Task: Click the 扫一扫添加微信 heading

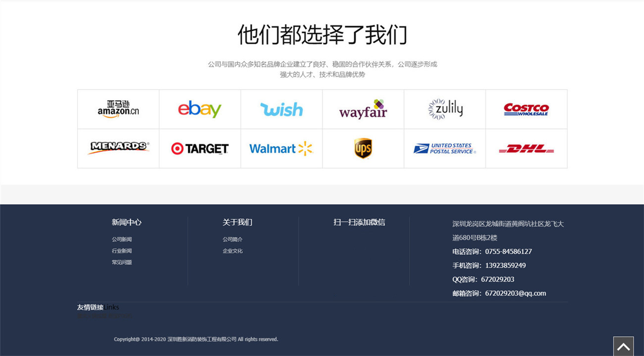Action: 359,222
